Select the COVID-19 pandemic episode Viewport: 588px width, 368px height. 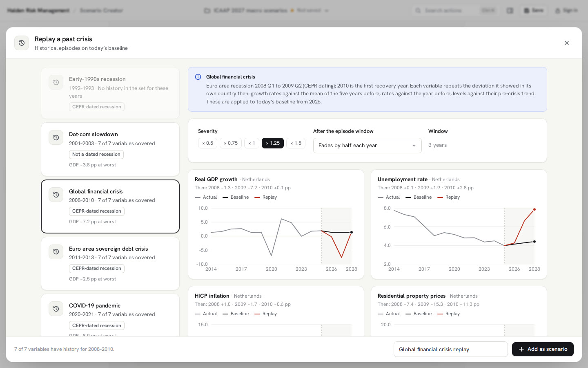pos(110,315)
